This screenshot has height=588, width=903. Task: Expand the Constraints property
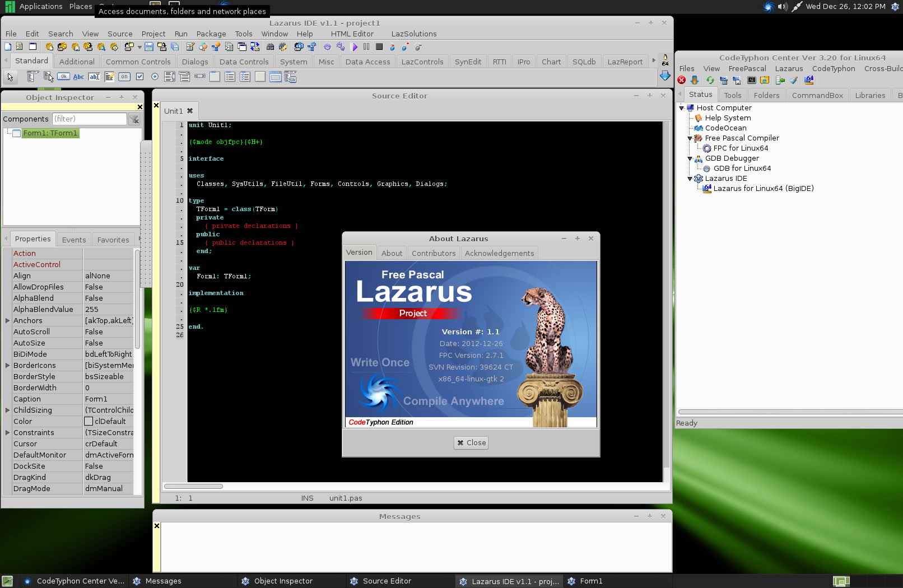(x=7, y=432)
